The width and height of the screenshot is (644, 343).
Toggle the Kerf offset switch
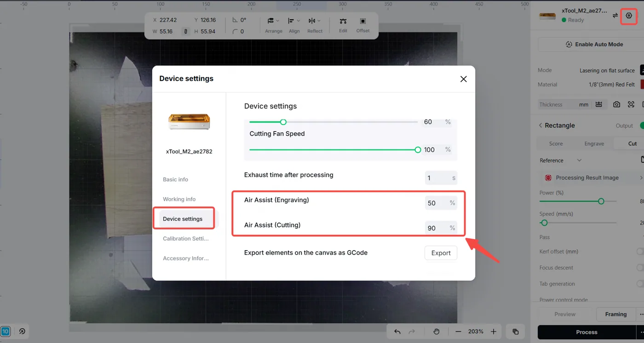click(x=640, y=252)
